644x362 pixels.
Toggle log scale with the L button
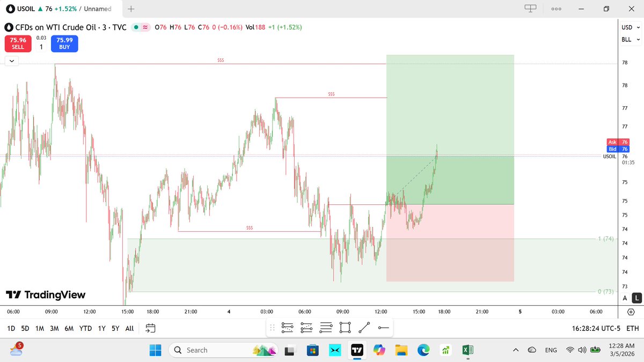pos(636,298)
